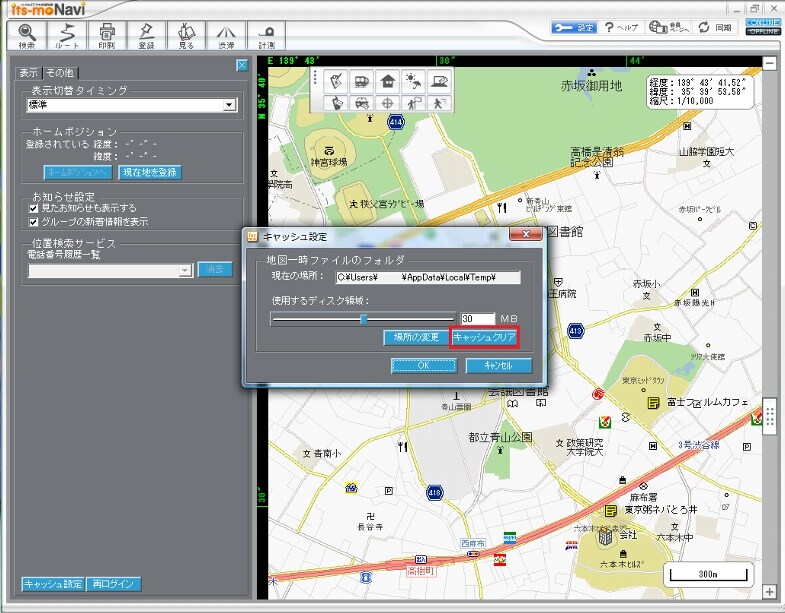This screenshot has width=785, height=613.
Task: Toggle 見たお知らせも表示する checkbox
Action: point(34,208)
